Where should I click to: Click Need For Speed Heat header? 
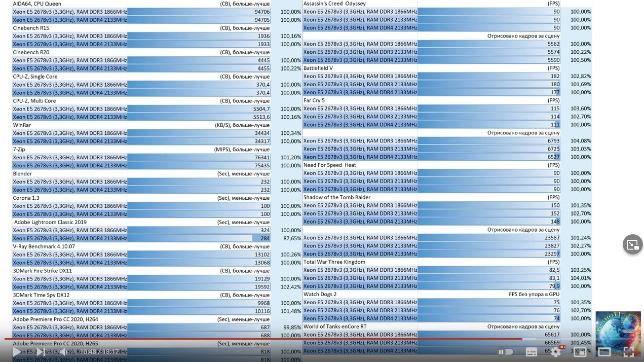330,165
